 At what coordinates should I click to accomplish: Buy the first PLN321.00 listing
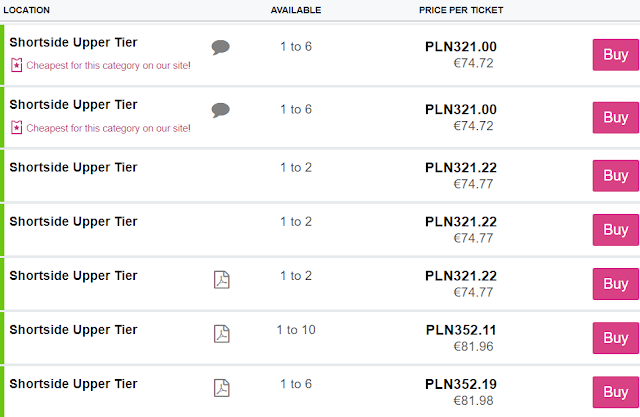615,55
